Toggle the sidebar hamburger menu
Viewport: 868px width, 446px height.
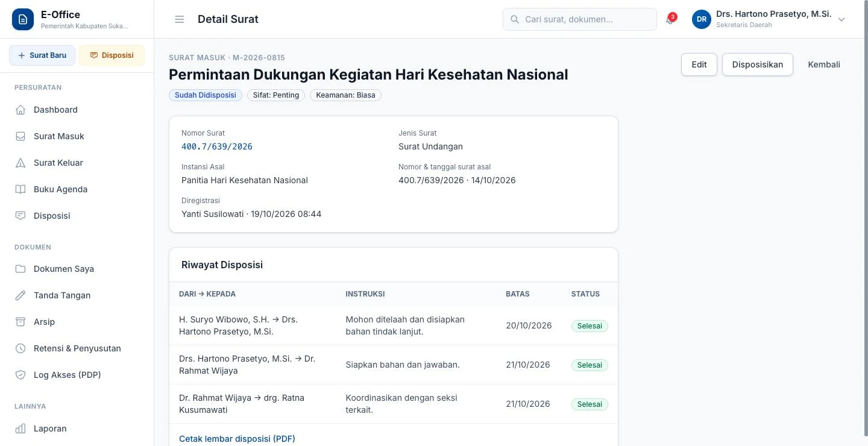tap(179, 19)
